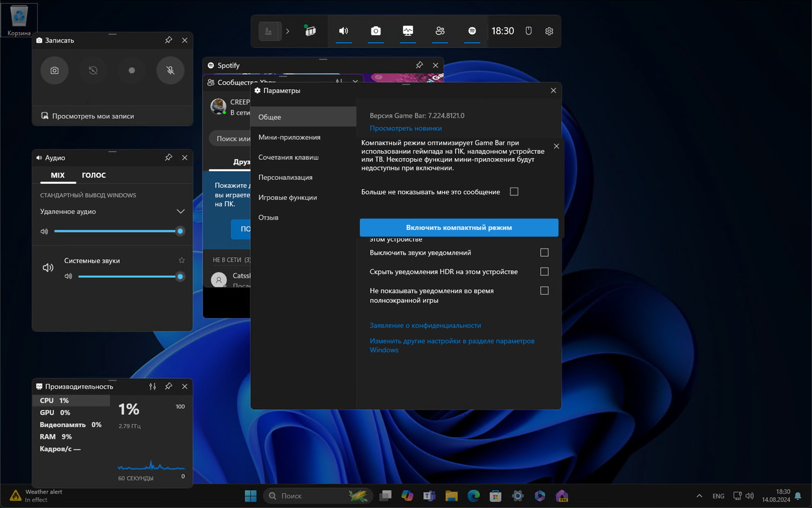Open Audio widget from Game Bar toolbar

[343, 31]
